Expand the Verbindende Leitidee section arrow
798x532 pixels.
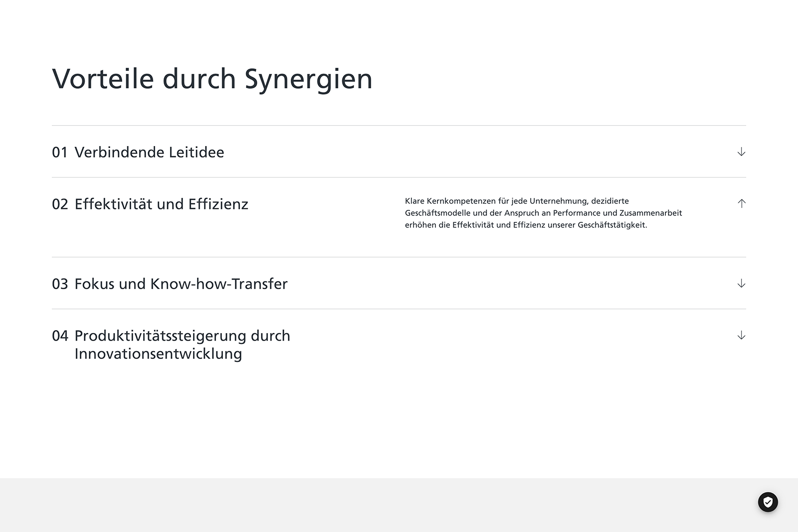741,152
